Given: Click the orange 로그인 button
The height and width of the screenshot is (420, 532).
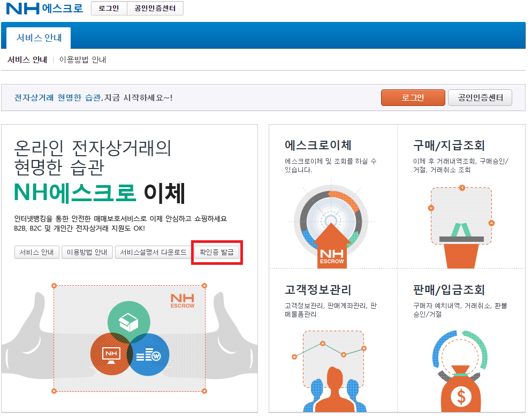Looking at the screenshot, I should click(413, 98).
